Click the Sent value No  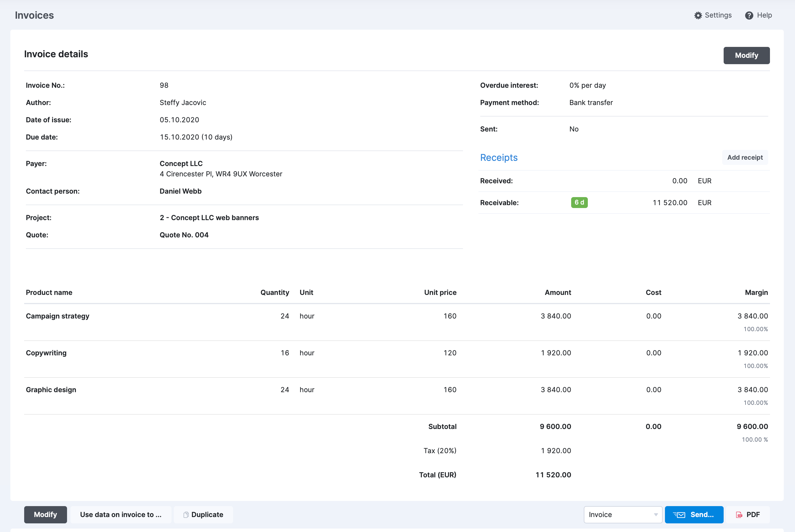(x=573, y=129)
